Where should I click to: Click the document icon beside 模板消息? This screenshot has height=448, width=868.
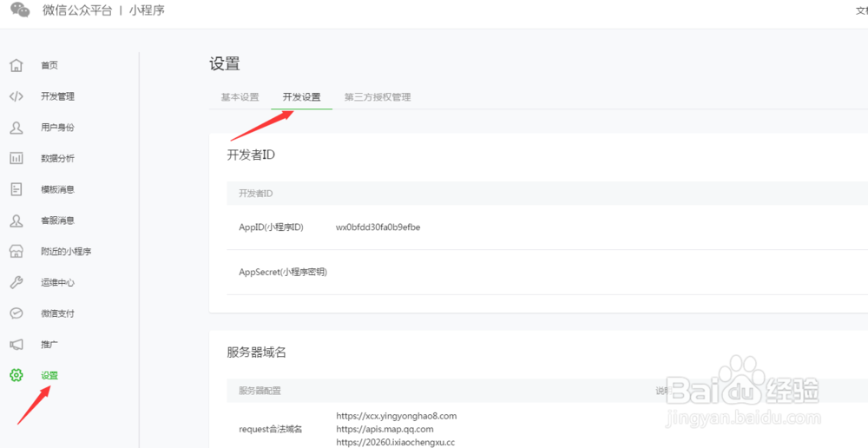coord(16,189)
